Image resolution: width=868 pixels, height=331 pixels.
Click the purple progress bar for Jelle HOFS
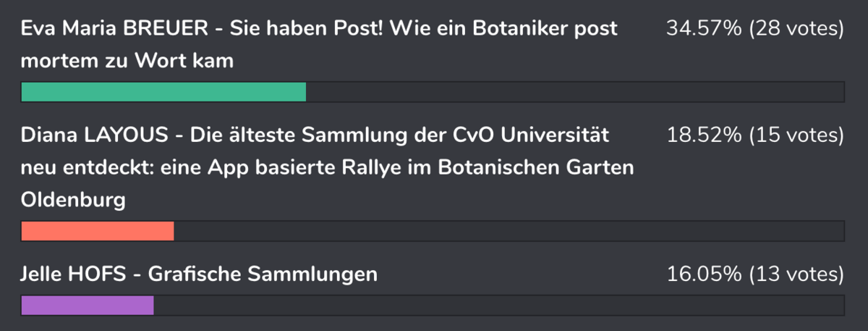(x=88, y=306)
